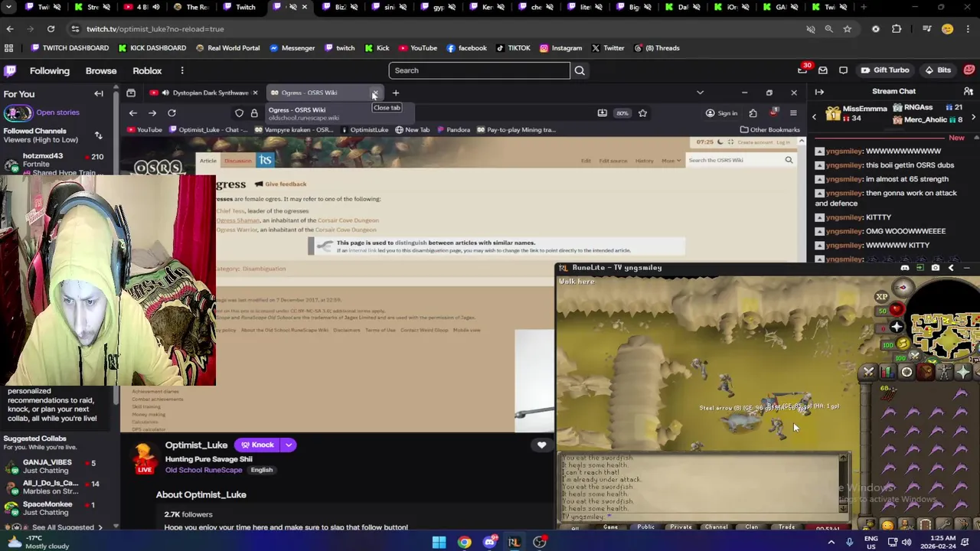Open the skills tab in RuneLite
Screen dimensions: 980x551
point(887,372)
